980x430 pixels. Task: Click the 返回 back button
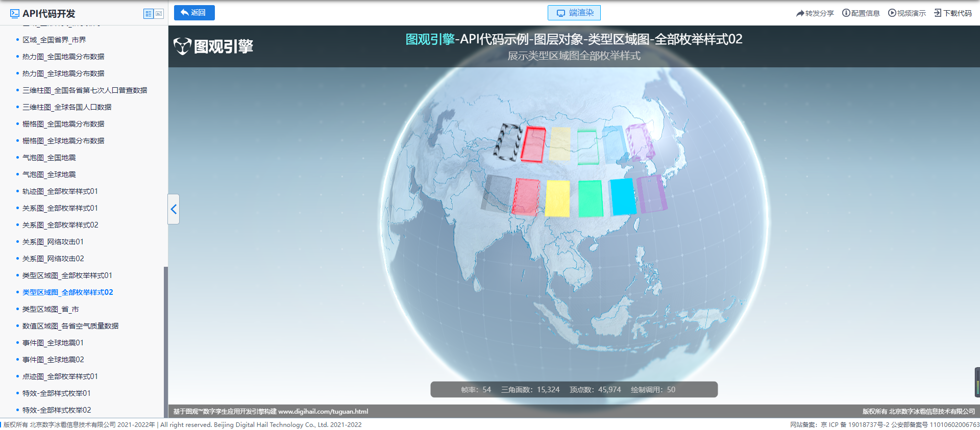pos(194,13)
